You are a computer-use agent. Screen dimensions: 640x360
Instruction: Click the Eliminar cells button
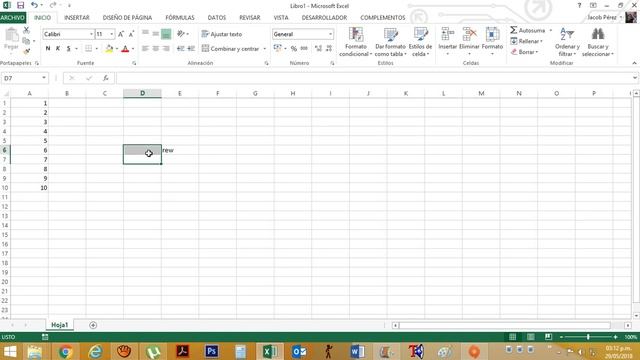(469, 42)
